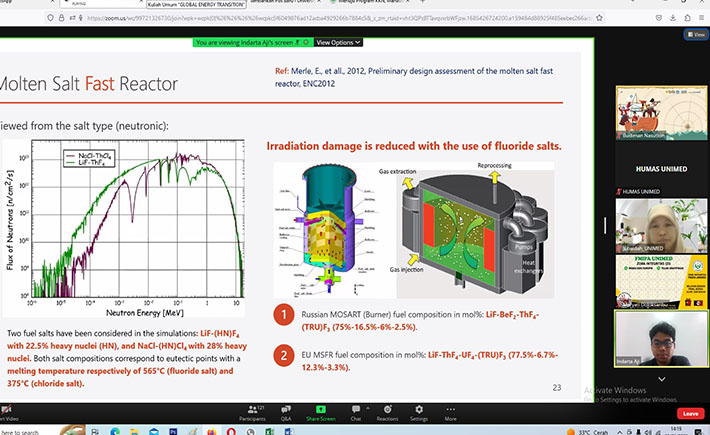Screen dimensions: 710x435
Task: Click the site security padlock icon
Action: [61, 18]
